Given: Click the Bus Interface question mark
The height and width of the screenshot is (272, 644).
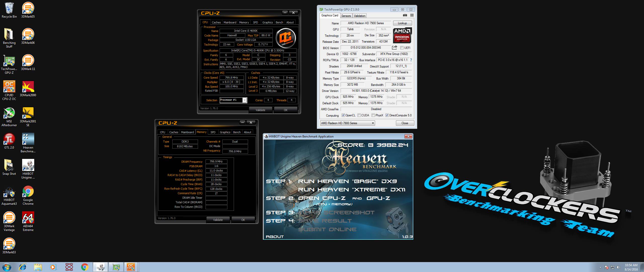Looking at the screenshot, I should [x=411, y=60].
